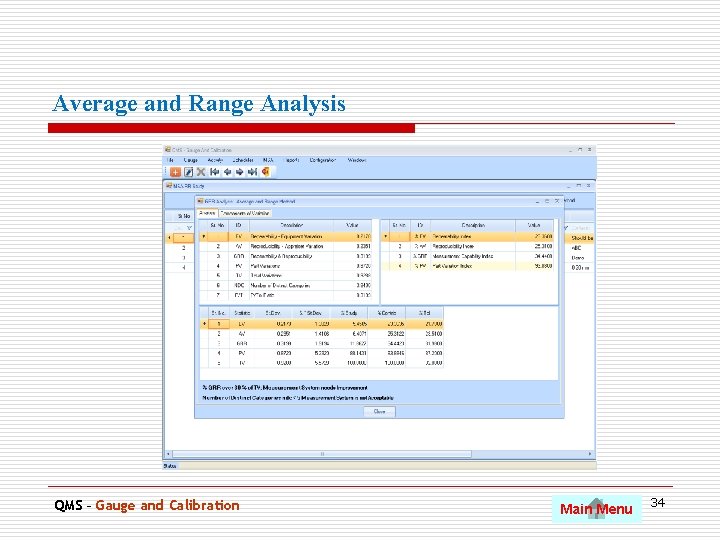The width and height of the screenshot is (720, 540).
Task: Open the MSA menu
Action: click(x=268, y=160)
